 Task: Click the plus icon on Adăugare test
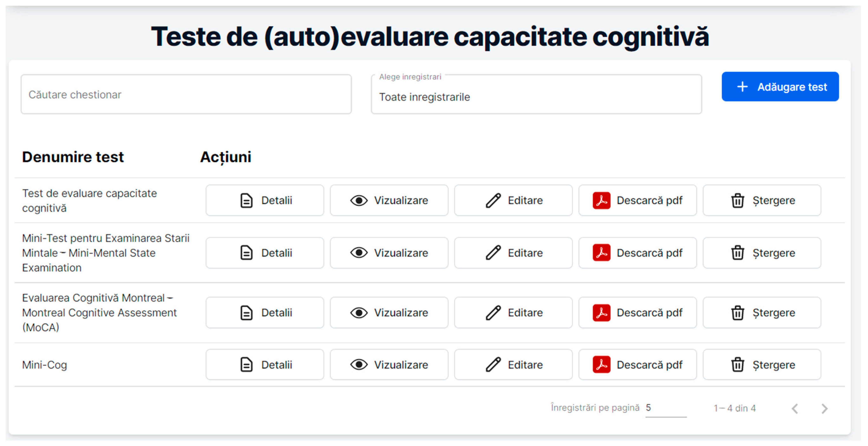point(742,87)
